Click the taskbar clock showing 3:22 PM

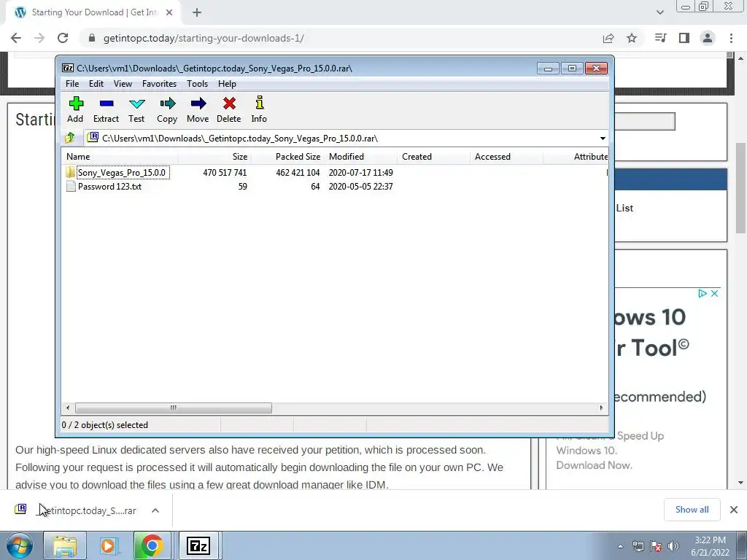[710, 546]
